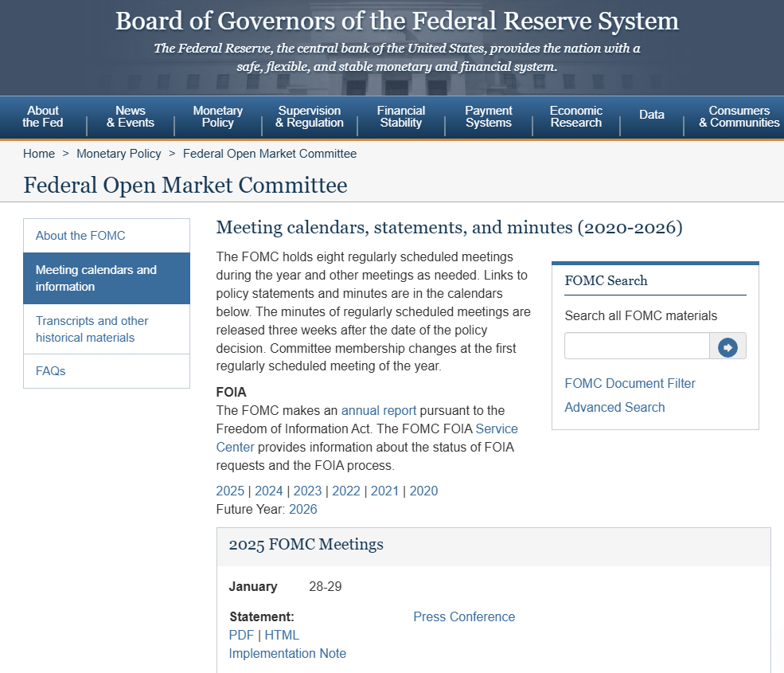Open Supervision & Regulation menu
The height and width of the screenshot is (673, 784).
310,116
